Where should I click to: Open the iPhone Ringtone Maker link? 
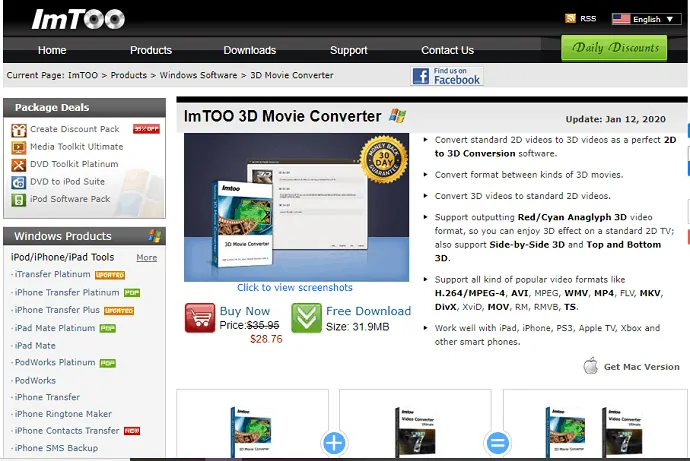coord(62,414)
